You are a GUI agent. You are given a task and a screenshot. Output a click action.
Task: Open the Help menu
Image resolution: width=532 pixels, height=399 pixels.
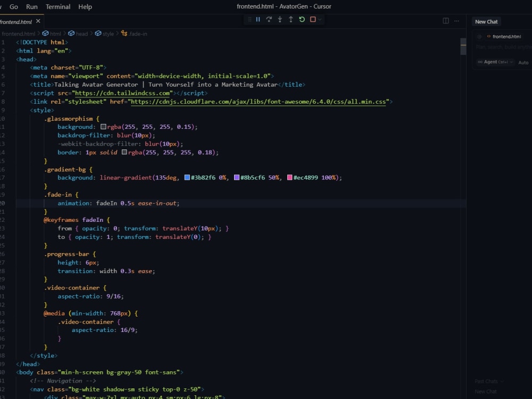pyautogui.click(x=85, y=7)
